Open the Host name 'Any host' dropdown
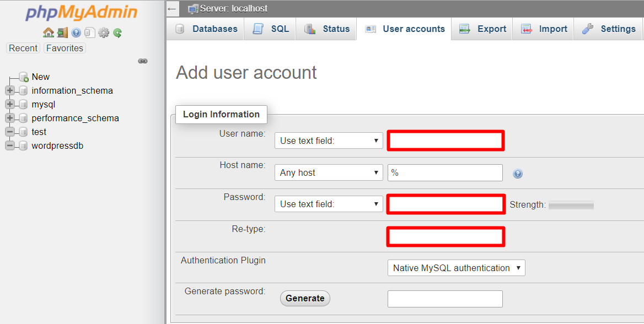Viewport: 644px width, 324px height. pyautogui.click(x=329, y=172)
